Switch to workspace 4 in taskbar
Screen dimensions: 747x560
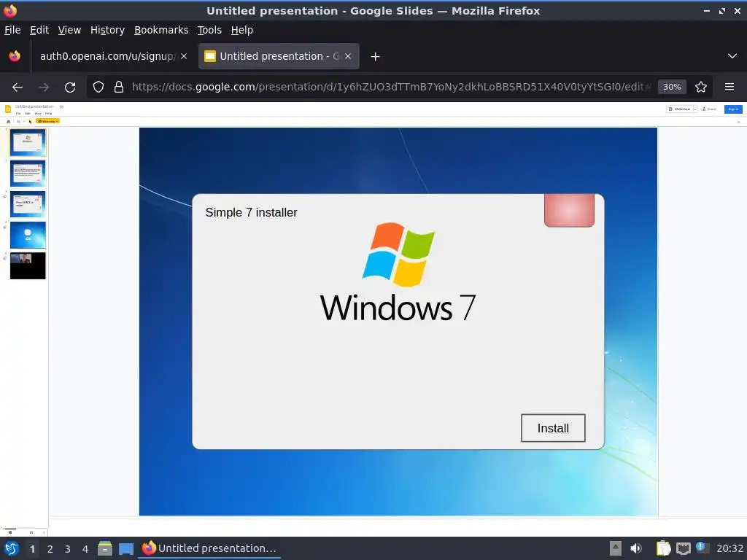coord(85,549)
